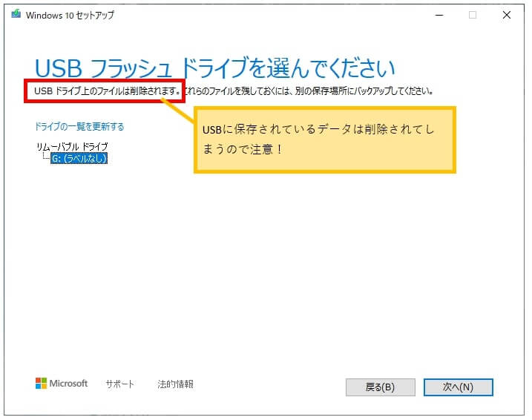Click the Windows 10 セットアップ title text
Image resolution: width=532 pixels, height=420 pixels.
[70, 15]
